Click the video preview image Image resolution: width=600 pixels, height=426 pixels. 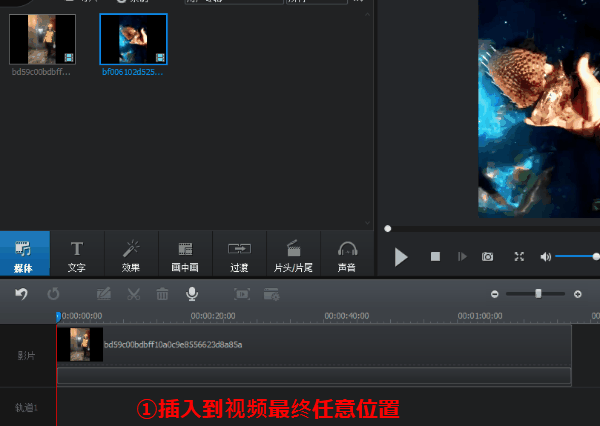click(539, 109)
